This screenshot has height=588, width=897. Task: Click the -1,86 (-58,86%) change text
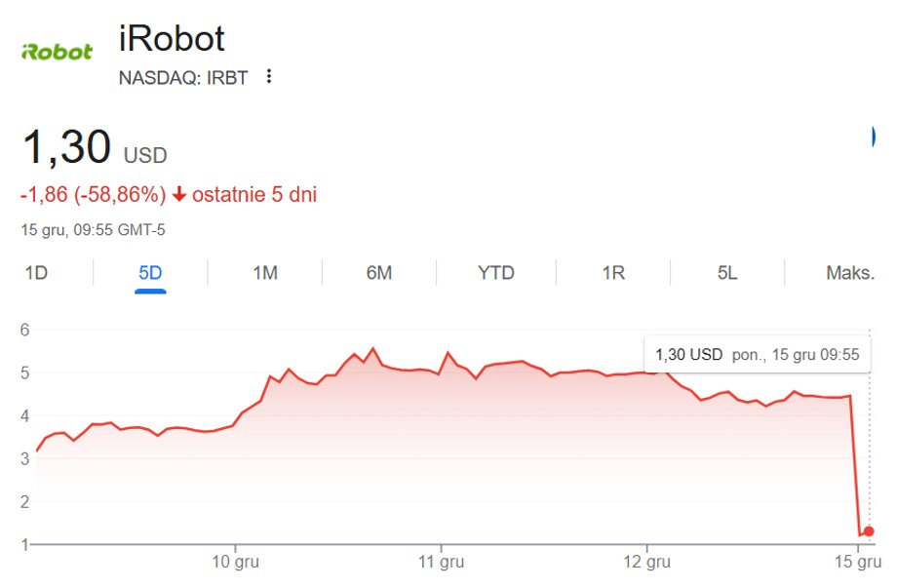point(93,195)
